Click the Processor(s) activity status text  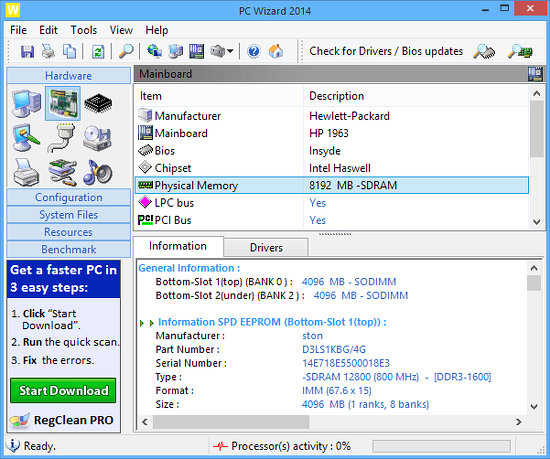291,446
